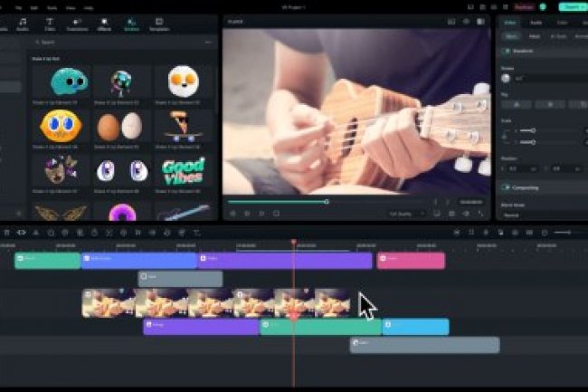The height and width of the screenshot is (392, 588).
Task: Click the second Flip button
Action: pyautogui.click(x=550, y=105)
